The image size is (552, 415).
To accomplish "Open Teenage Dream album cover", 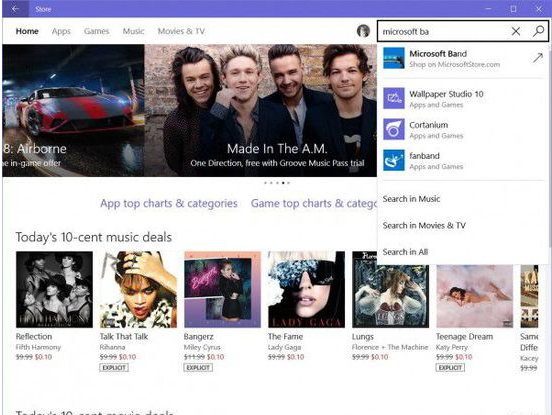I will click(x=475, y=296).
